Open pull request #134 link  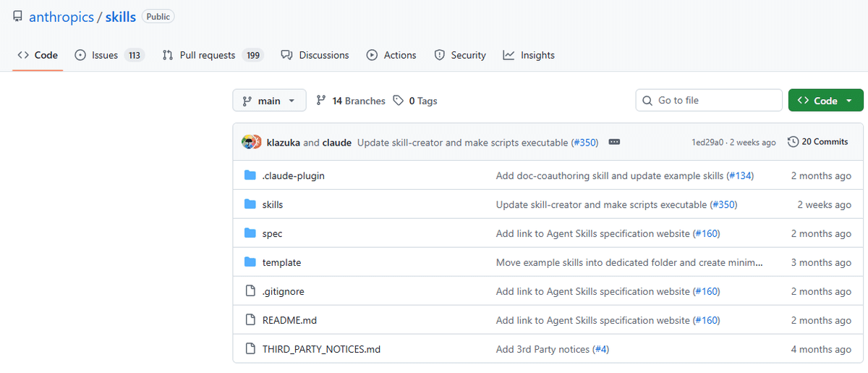(x=740, y=176)
